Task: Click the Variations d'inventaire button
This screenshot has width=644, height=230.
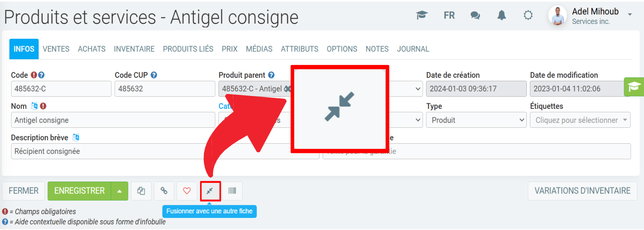Action: 582,191
